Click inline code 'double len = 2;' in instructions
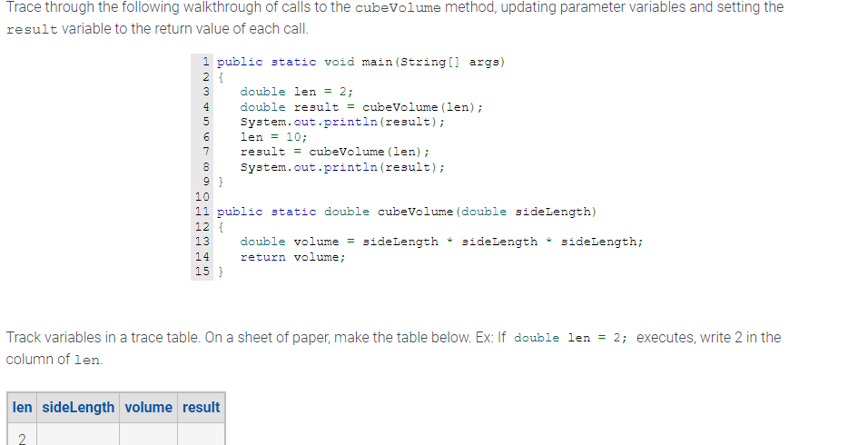 click(x=571, y=338)
